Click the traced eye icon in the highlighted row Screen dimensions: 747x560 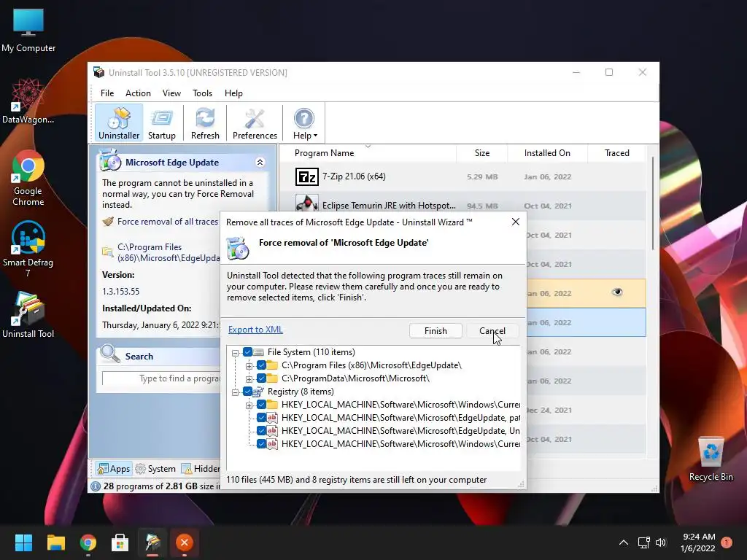617,292
